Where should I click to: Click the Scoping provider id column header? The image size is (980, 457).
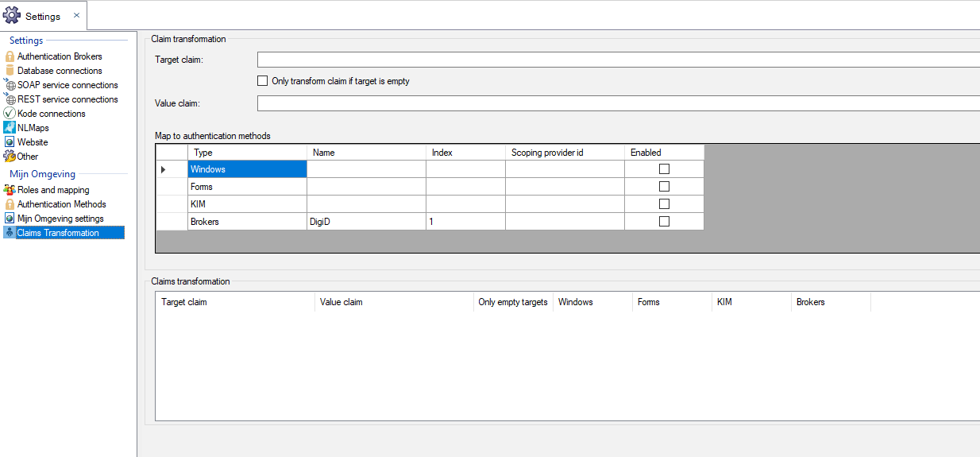click(x=565, y=153)
